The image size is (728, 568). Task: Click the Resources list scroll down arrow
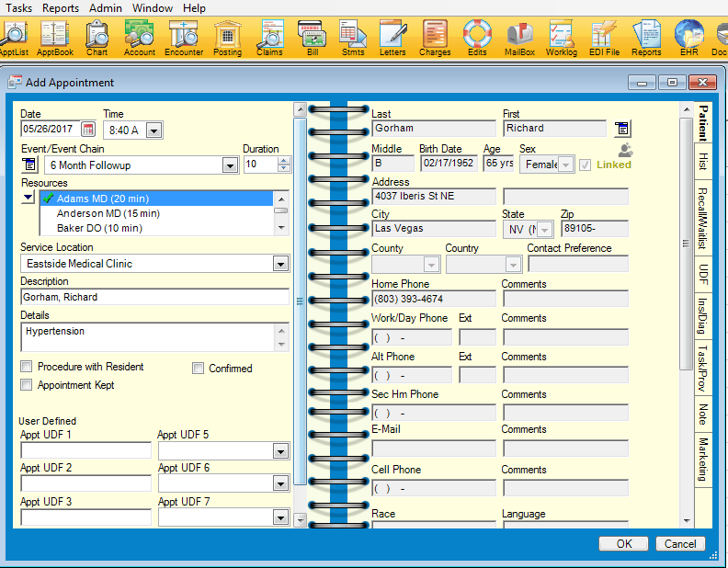[281, 228]
